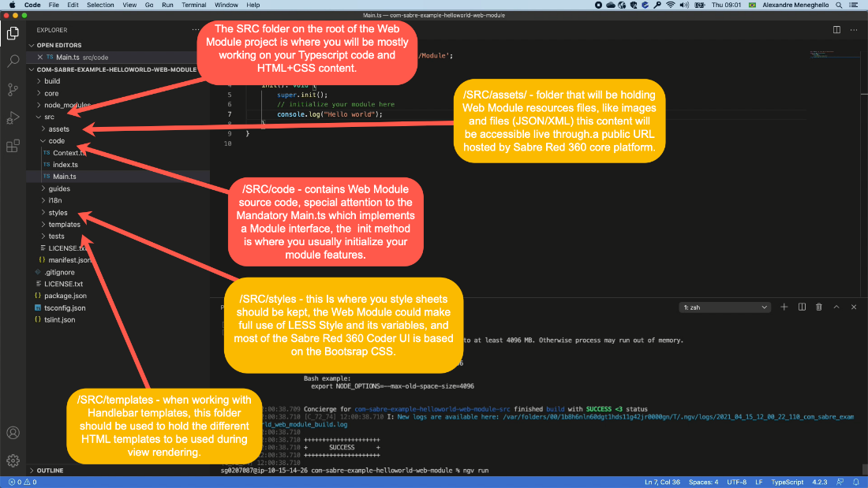Open the Manage gear icon
The width and height of the screenshot is (868, 488).
click(x=13, y=460)
